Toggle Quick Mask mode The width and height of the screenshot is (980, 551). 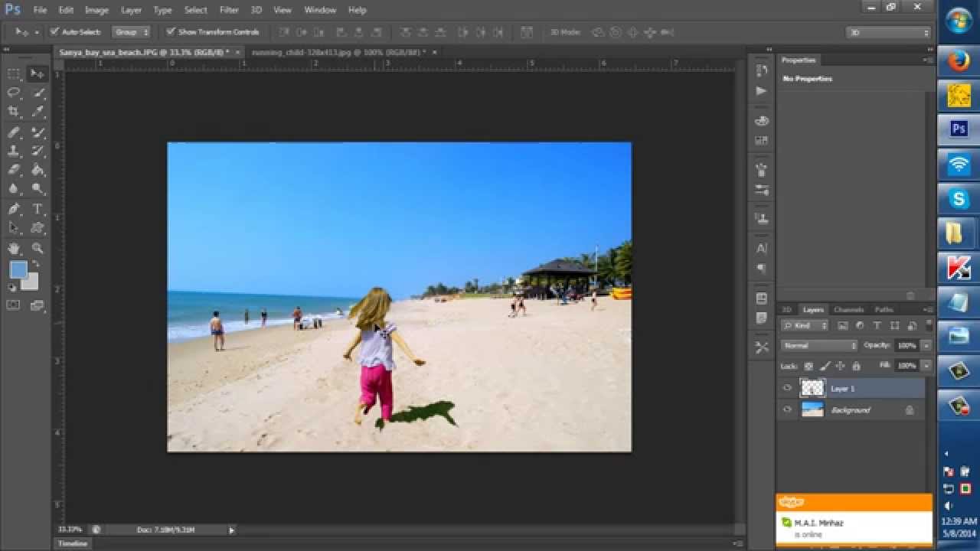[x=14, y=305]
